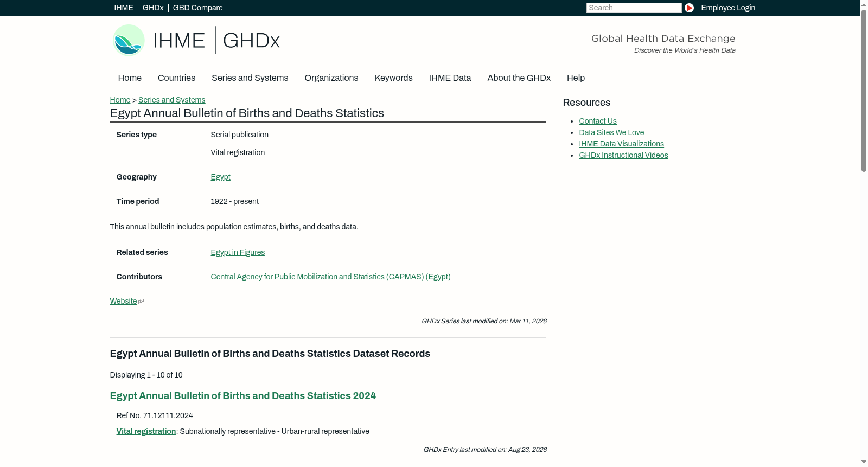
Task: Click the Home breadcrumb link
Action: tap(120, 100)
